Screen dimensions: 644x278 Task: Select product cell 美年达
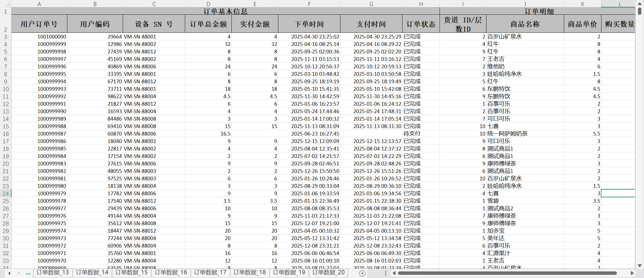[x=525, y=238]
